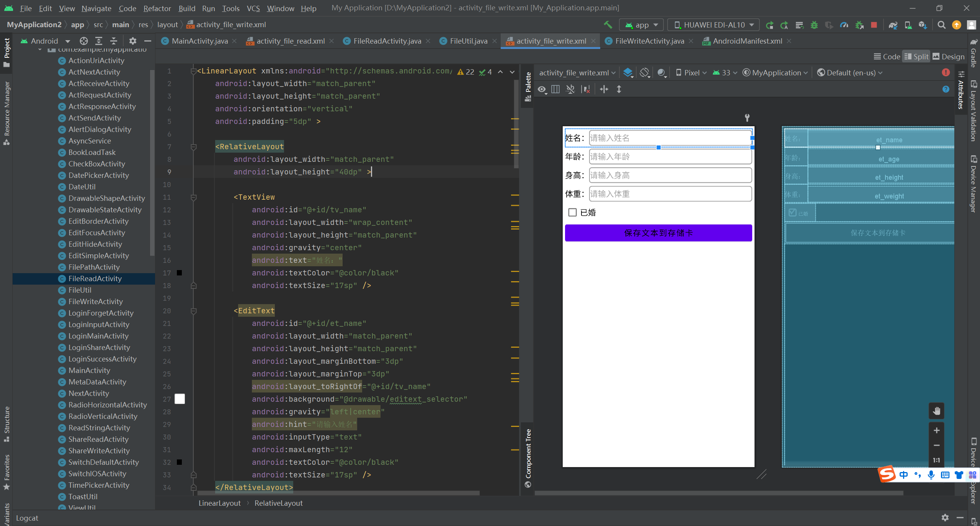This screenshot has width=980, height=526.
Task: Open the Android project view dropdown
Action: (x=45, y=41)
